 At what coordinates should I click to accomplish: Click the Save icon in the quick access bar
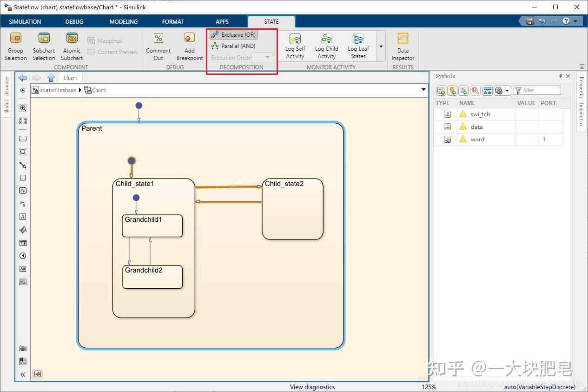pyautogui.click(x=530, y=21)
